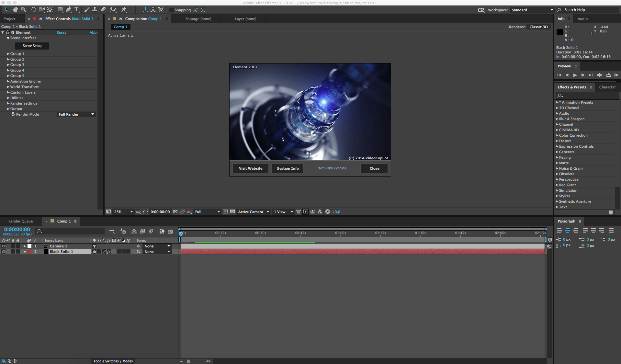Switch to the Render Queue tab
The width and height of the screenshot is (621, 364).
[x=20, y=221]
